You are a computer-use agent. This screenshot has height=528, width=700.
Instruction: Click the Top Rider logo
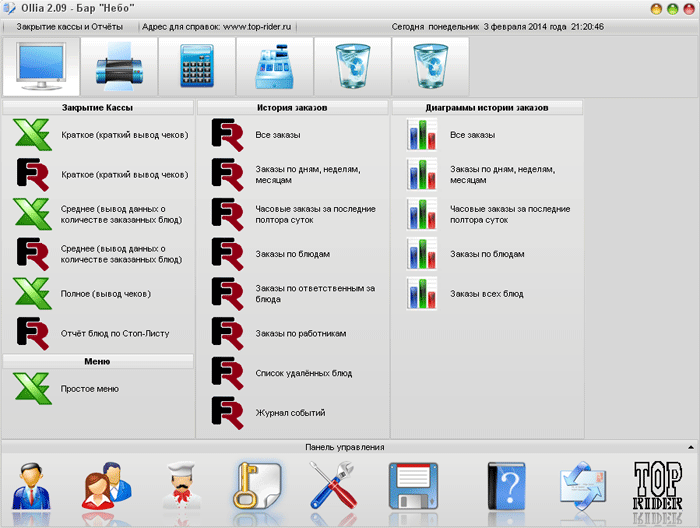point(658,486)
